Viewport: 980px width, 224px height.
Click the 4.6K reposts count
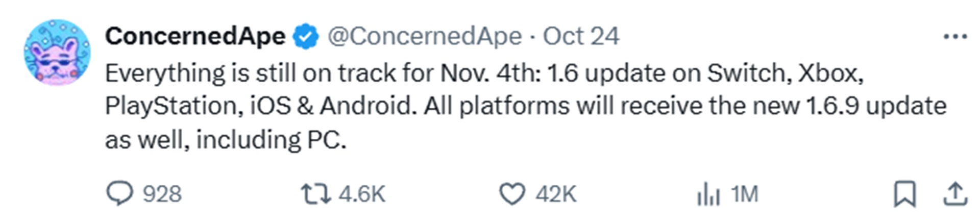[x=361, y=194]
